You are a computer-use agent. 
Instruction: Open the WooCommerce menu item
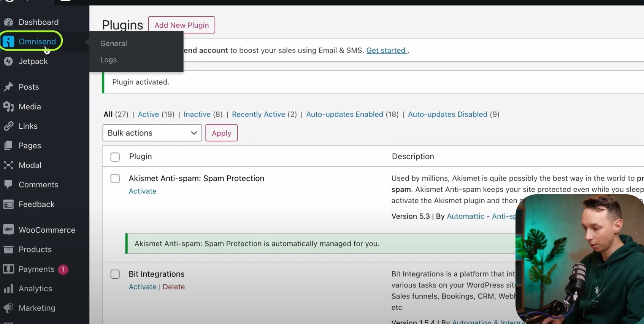[x=47, y=230]
